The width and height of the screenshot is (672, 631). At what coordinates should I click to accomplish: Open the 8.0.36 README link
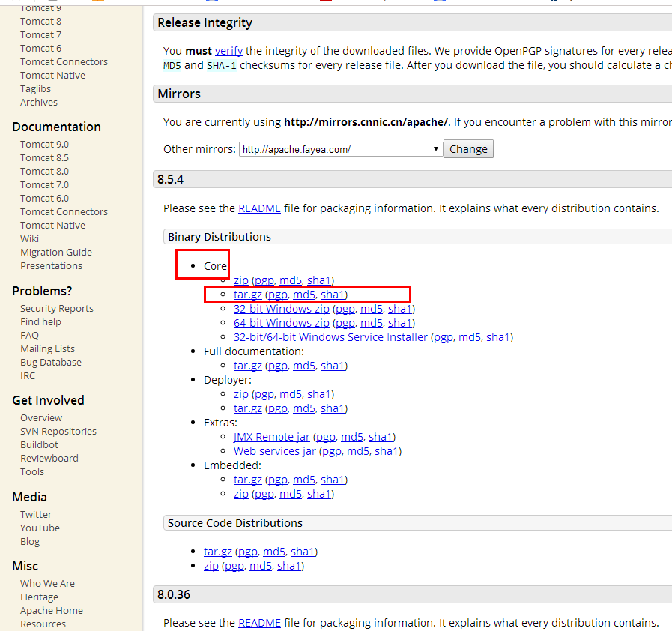(x=259, y=623)
